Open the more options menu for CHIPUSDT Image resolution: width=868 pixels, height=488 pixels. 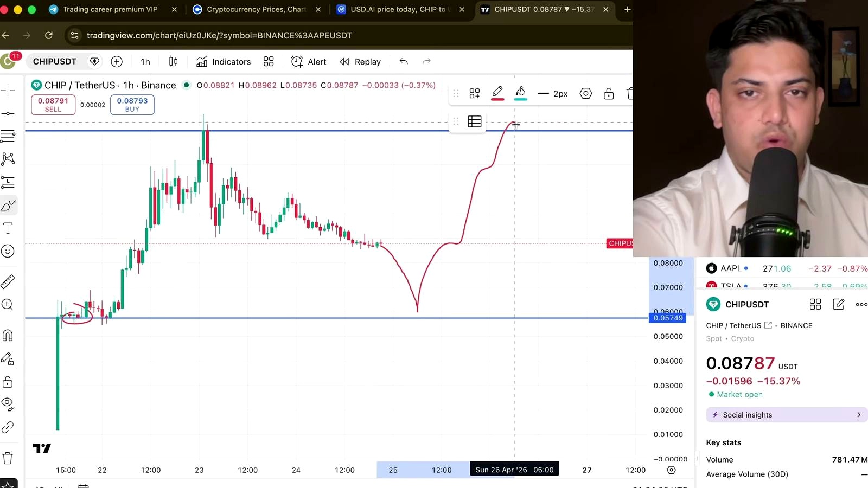click(861, 304)
